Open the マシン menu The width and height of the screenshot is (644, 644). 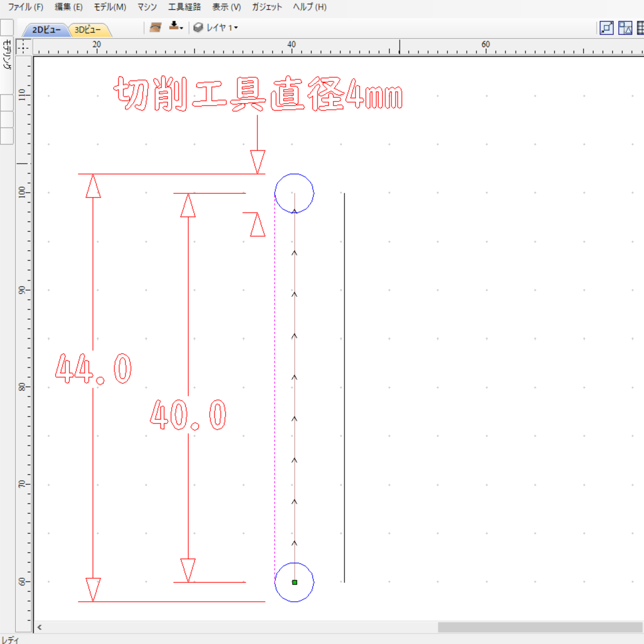(147, 7)
